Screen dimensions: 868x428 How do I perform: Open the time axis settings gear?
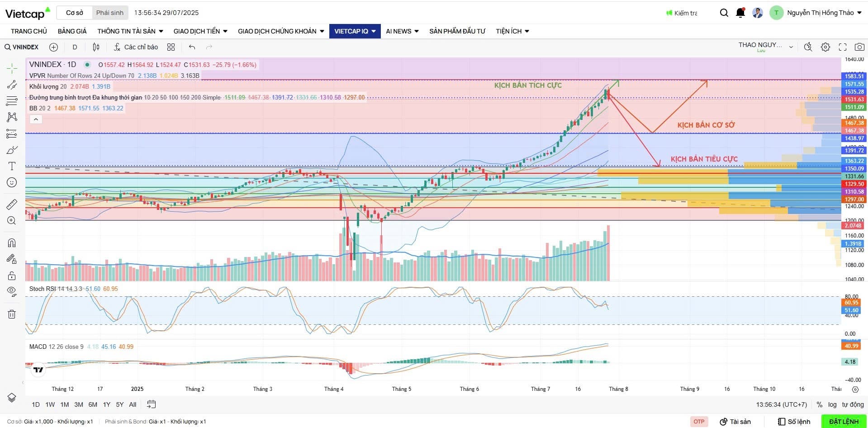[855, 389]
